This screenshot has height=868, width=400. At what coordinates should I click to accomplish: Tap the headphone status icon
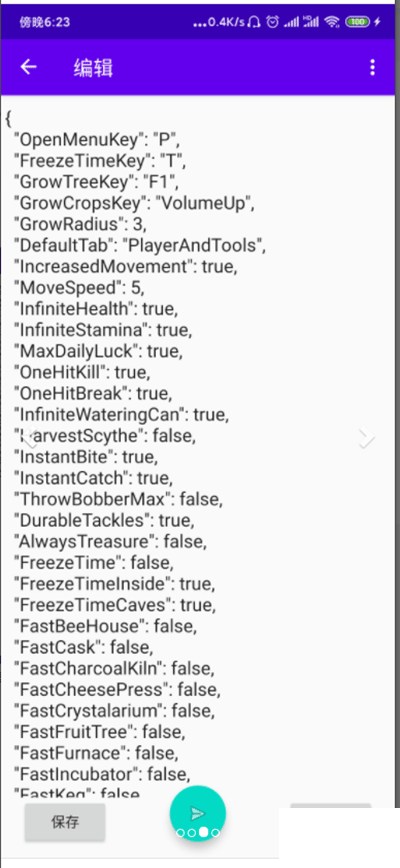click(x=254, y=22)
